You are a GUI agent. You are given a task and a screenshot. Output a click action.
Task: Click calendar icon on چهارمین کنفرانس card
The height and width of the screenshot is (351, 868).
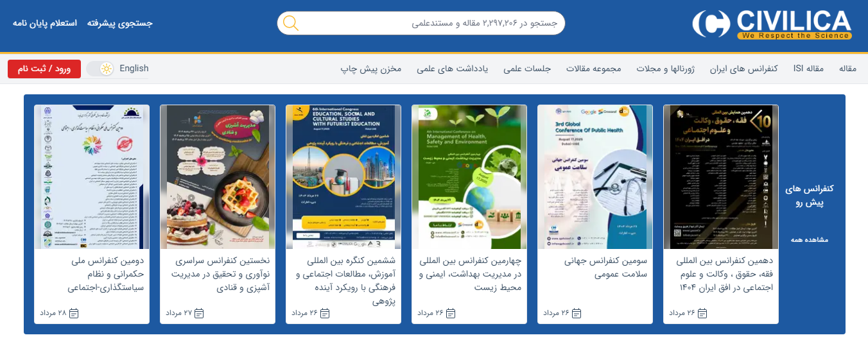(x=451, y=313)
